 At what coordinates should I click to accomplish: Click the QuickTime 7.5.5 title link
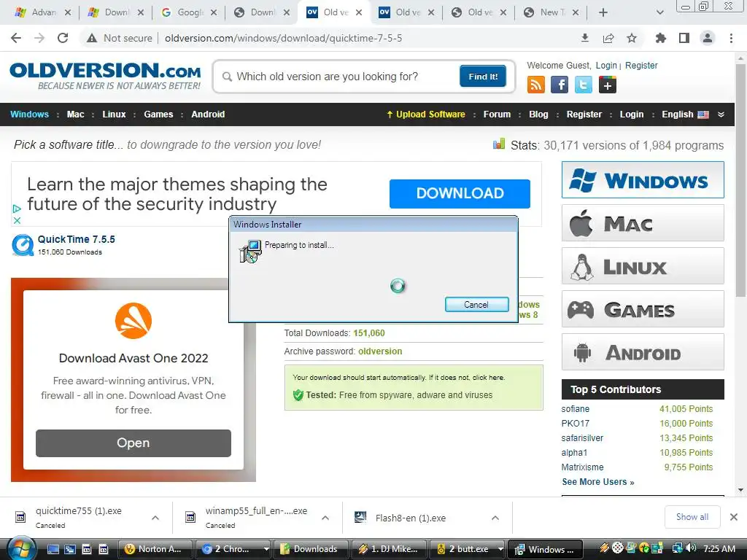(76, 239)
